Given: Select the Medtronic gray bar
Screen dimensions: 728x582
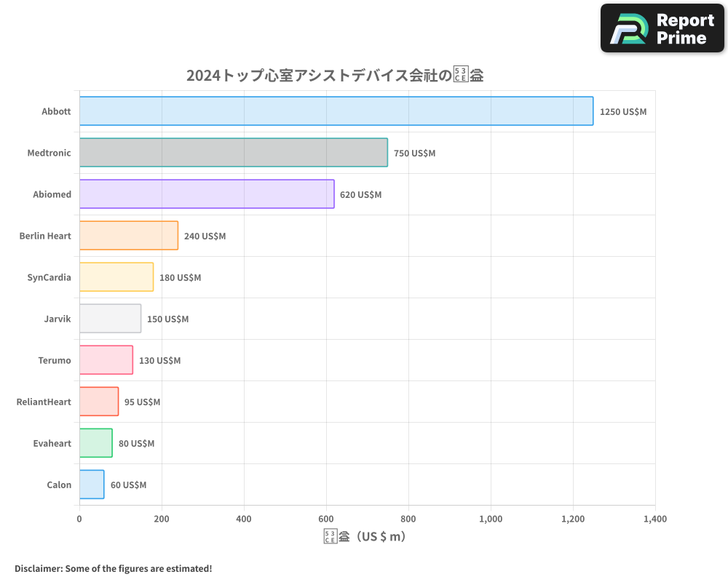Looking at the screenshot, I should tap(233, 153).
